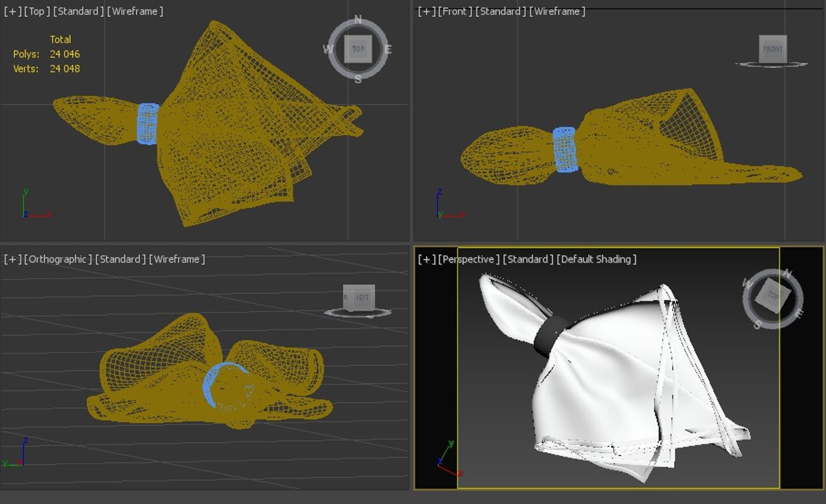This screenshot has width=826, height=504.
Task: Click the Perspective view label menu
Action: tap(469, 259)
